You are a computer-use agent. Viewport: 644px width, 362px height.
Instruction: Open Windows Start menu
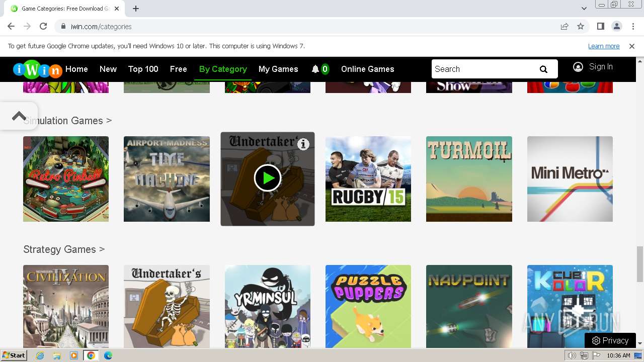[x=14, y=355]
